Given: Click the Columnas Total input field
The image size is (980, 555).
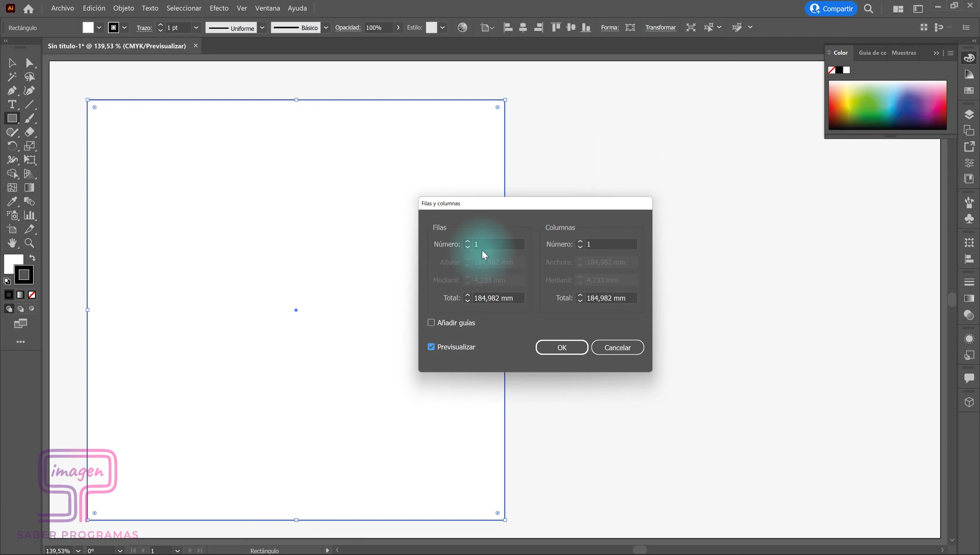Looking at the screenshot, I should coord(611,298).
